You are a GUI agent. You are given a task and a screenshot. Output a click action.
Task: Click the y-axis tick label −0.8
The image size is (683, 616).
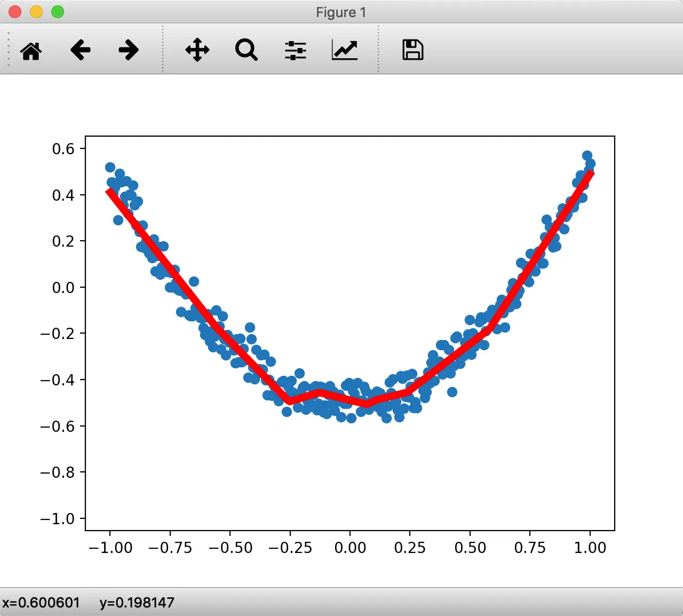click(58, 472)
